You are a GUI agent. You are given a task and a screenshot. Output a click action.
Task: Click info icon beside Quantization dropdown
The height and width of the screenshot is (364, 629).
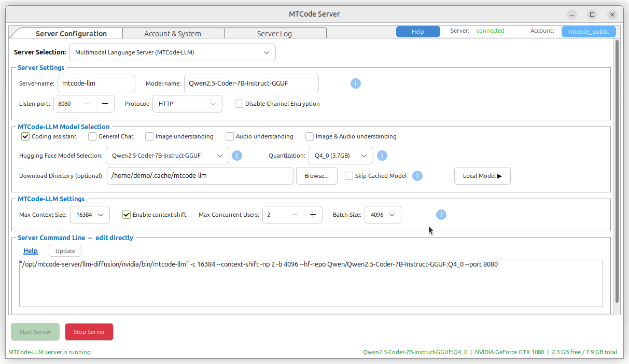[x=382, y=155]
